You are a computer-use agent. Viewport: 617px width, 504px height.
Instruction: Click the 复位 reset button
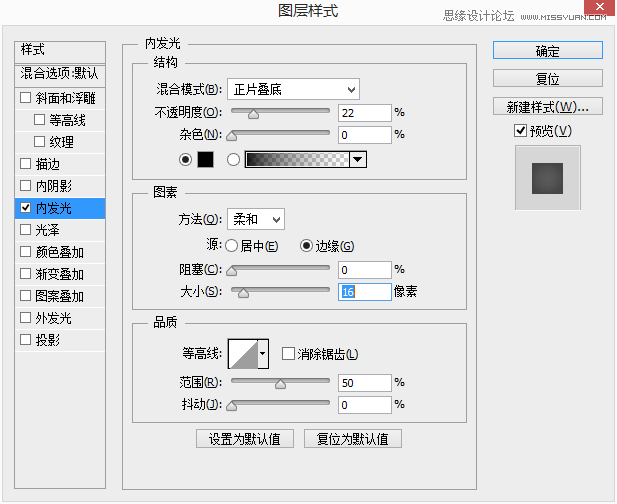pos(548,78)
